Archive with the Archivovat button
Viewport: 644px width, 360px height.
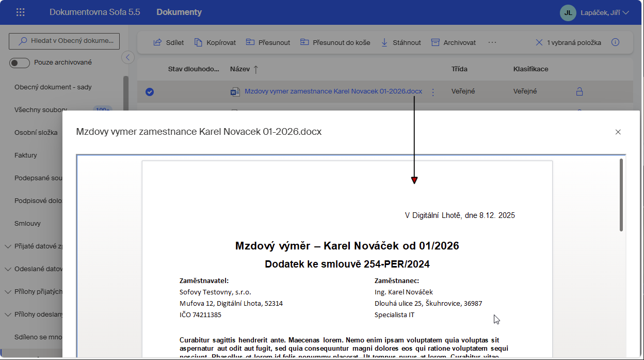point(453,42)
